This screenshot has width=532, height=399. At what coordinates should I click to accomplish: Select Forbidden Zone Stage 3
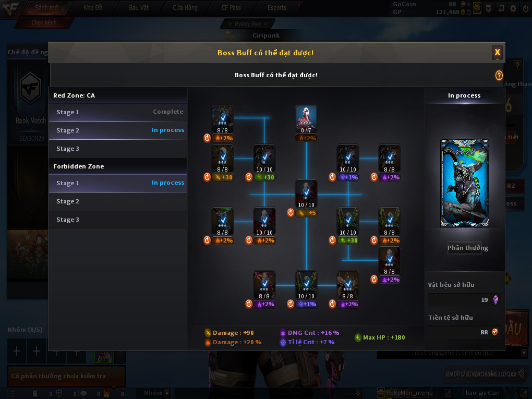(118, 220)
